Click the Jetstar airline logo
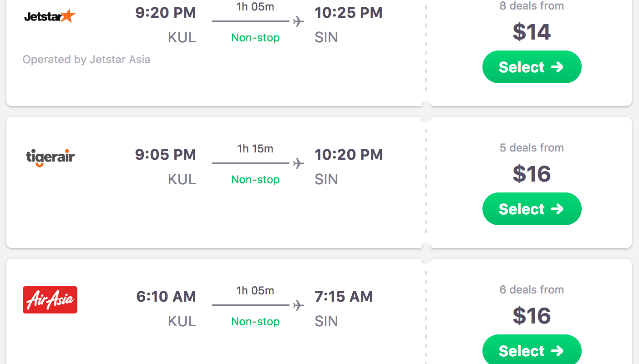The width and height of the screenshot is (639, 364). (50, 16)
